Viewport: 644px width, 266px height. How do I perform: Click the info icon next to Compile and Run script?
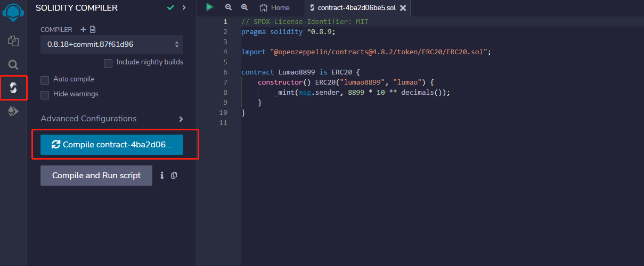click(x=162, y=175)
